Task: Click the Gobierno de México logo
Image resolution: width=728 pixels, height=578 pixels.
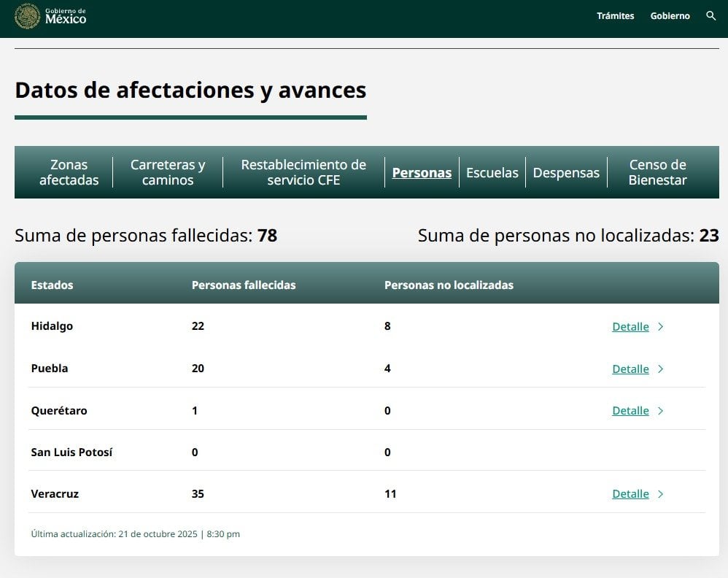Action: pyautogui.click(x=51, y=16)
